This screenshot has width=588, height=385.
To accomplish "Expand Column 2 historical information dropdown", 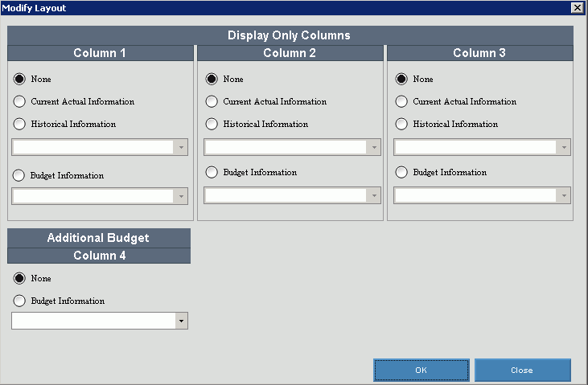I will point(292,147).
